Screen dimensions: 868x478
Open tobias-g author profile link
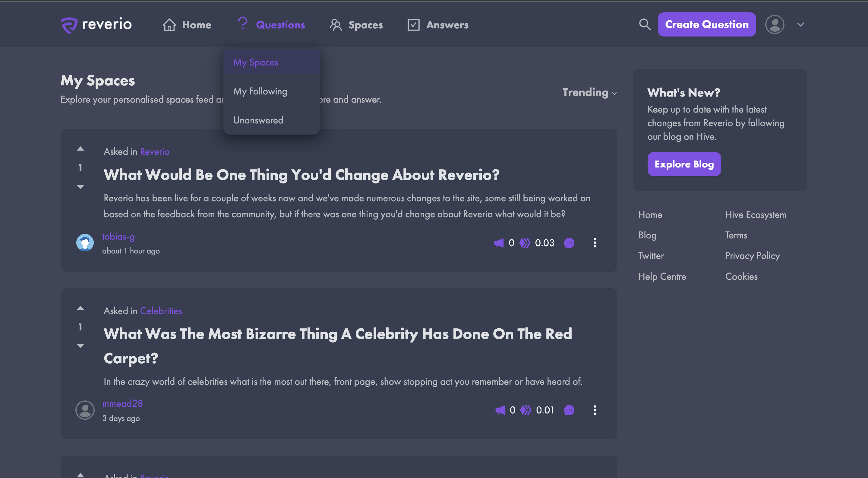pos(118,237)
